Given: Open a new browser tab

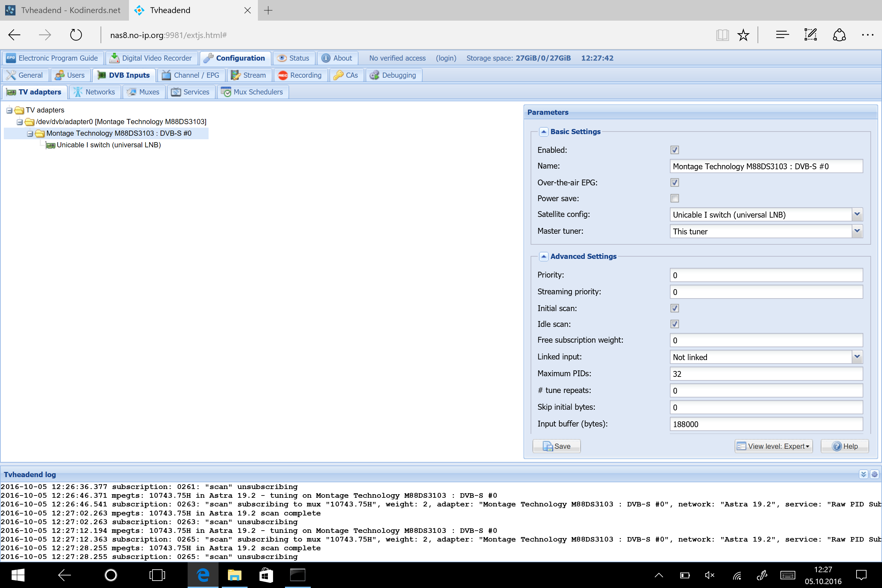Looking at the screenshot, I should pyautogui.click(x=268, y=10).
